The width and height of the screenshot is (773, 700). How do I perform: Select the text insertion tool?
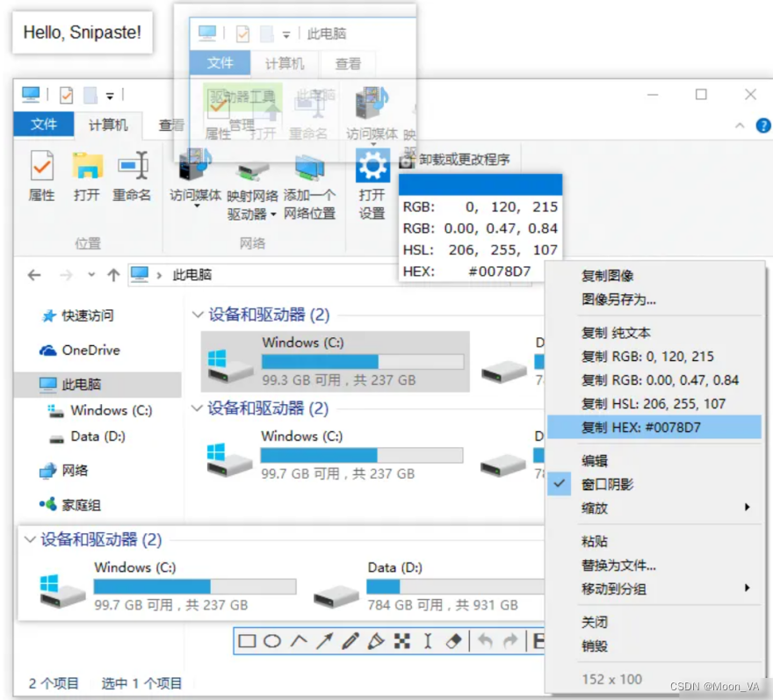coord(428,641)
